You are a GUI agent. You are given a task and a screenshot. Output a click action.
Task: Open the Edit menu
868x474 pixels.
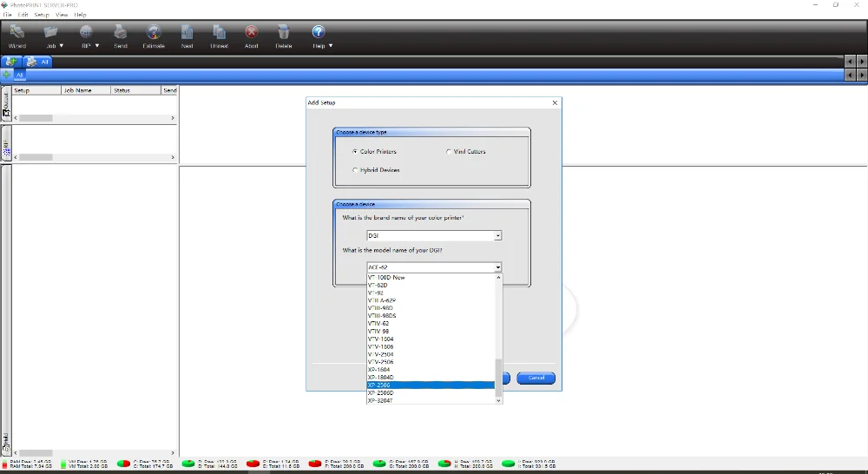[23, 15]
